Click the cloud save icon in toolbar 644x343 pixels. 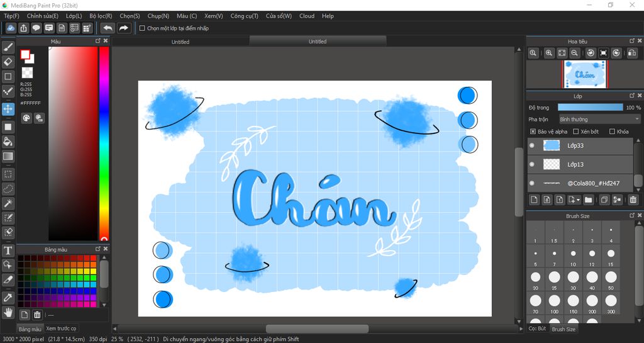pyautogui.click(x=11, y=28)
